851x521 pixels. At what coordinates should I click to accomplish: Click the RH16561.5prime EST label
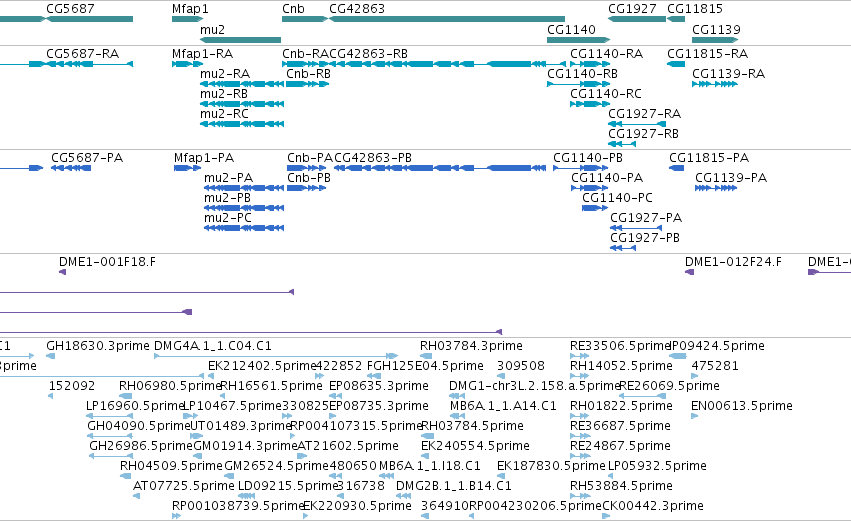[271, 386]
